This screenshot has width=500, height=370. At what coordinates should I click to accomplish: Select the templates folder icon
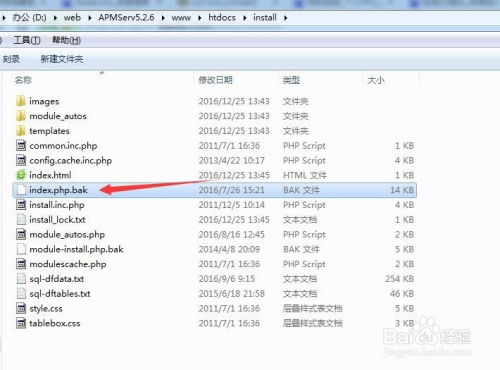pyautogui.click(x=21, y=131)
